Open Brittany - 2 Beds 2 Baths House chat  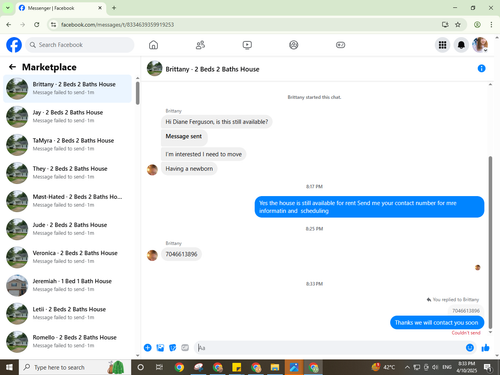tap(68, 88)
